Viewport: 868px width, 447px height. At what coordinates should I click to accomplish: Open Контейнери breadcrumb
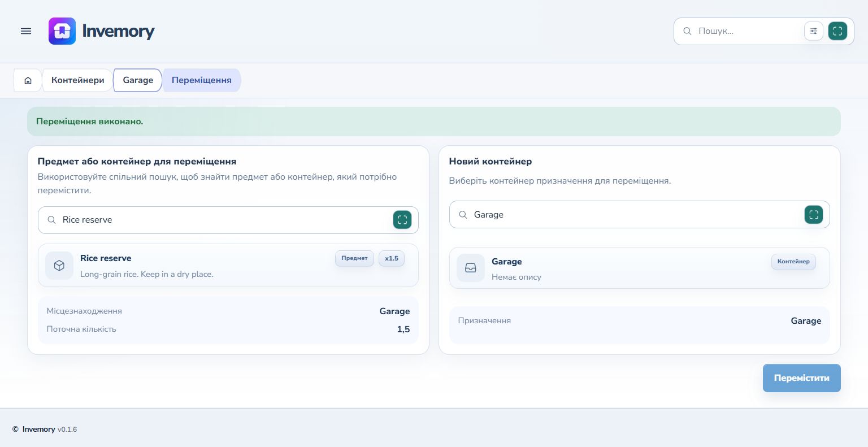pos(78,80)
